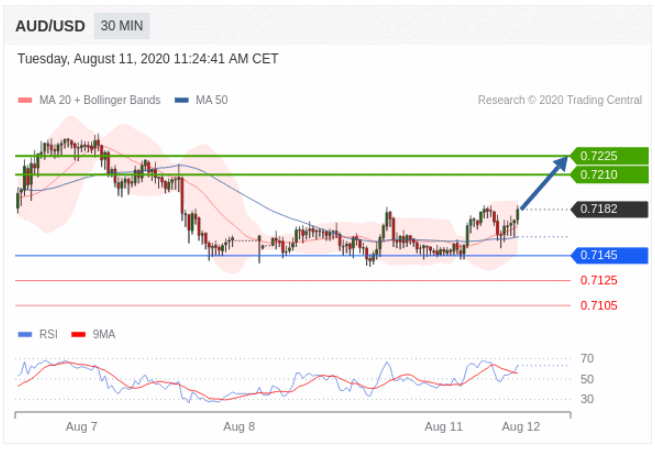Select the 0.7105 support price label
The image size is (655, 450).
(599, 306)
